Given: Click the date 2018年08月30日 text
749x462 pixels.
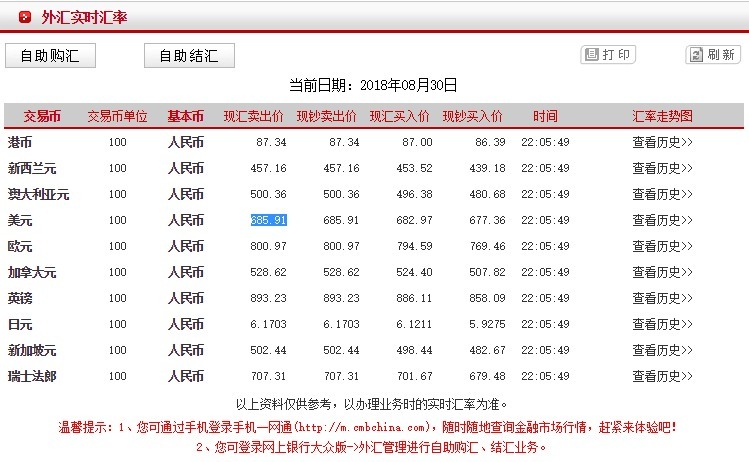Looking at the screenshot, I should [x=408, y=85].
